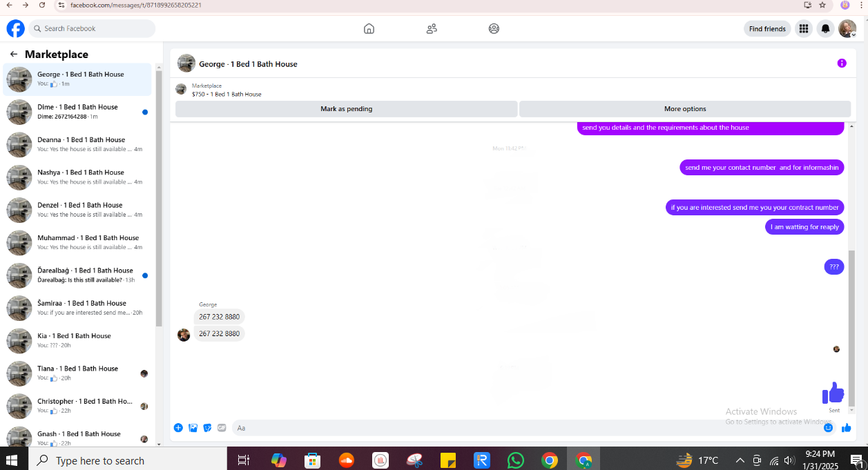The image size is (868, 470).
Task: Open the emoji picker in message box
Action: point(829,428)
